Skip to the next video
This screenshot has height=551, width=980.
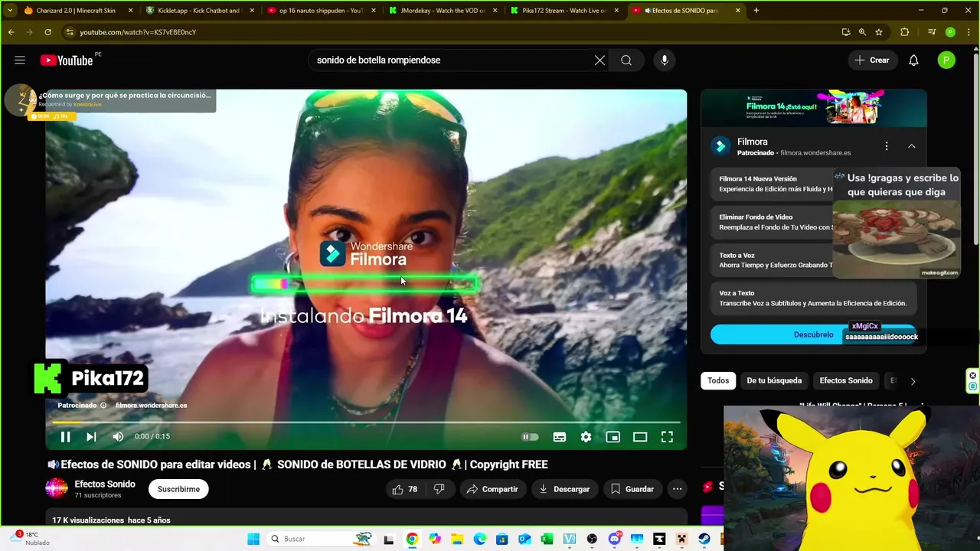91,436
